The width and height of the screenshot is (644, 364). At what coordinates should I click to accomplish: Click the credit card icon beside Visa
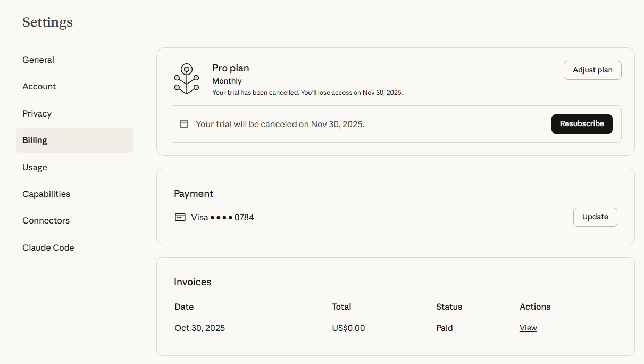[180, 217]
